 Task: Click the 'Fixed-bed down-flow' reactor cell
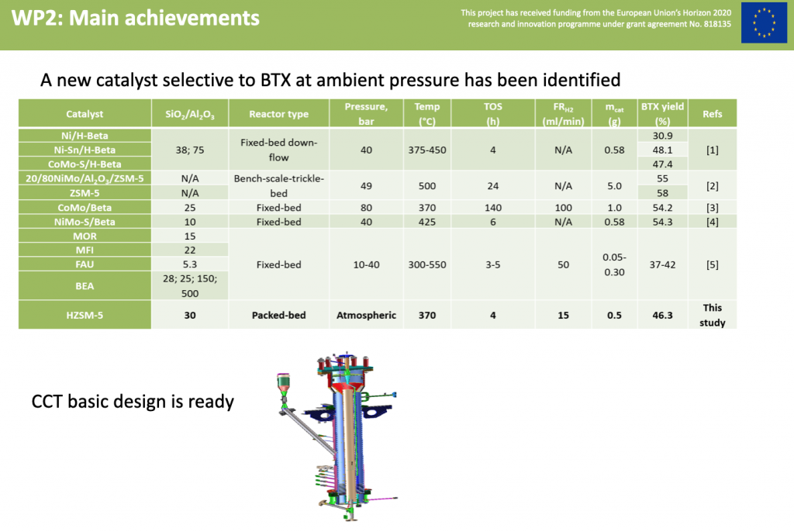[278, 150]
